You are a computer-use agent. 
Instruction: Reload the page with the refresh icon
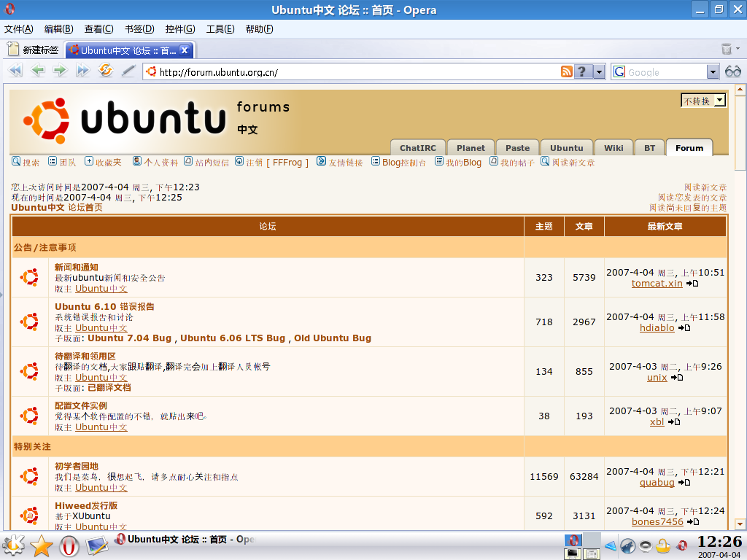coord(105,70)
